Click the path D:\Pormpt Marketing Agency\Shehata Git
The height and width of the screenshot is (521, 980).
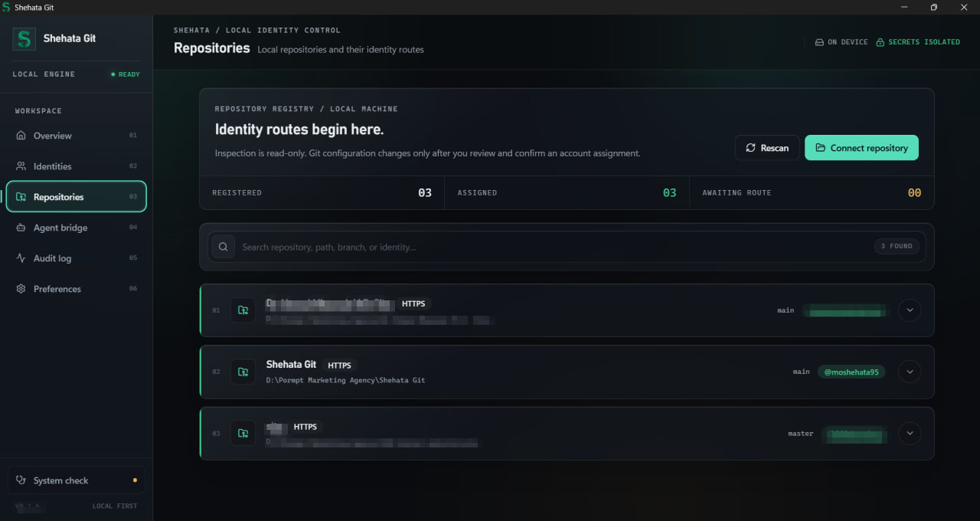[x=345, y=380]
